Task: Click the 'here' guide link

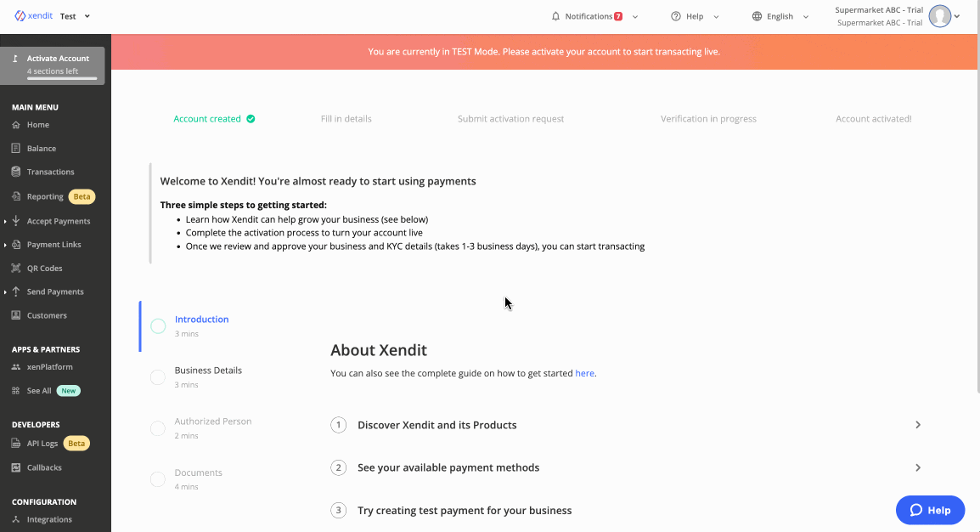Action: (584, 373)
